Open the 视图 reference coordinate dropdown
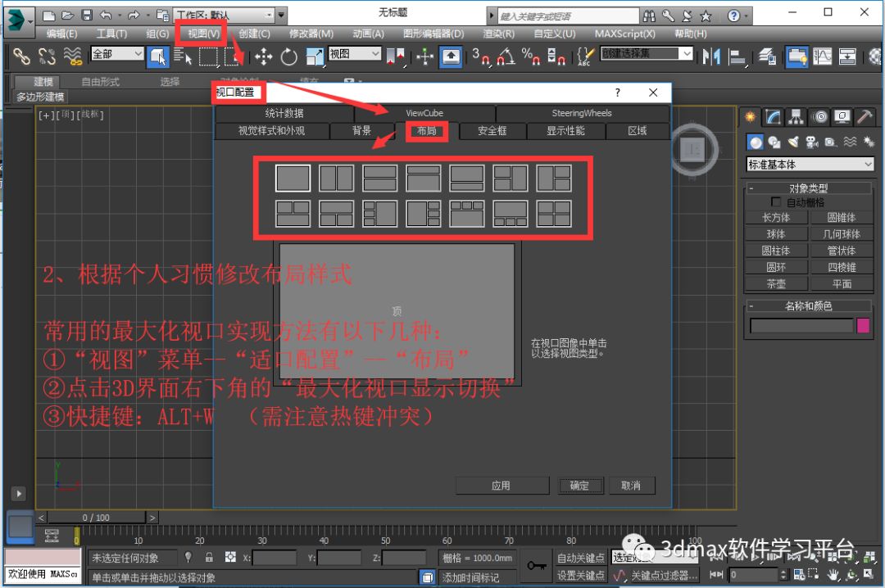 [355, 53]
